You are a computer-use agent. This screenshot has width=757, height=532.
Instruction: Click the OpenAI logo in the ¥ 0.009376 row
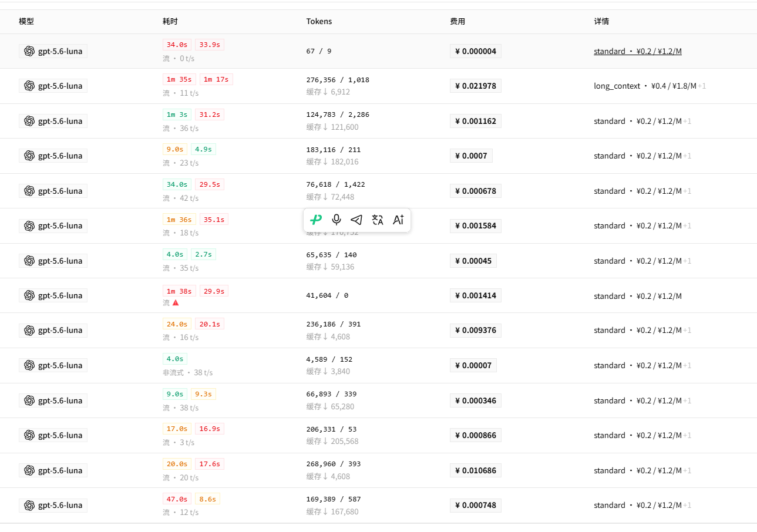[29, 330]
